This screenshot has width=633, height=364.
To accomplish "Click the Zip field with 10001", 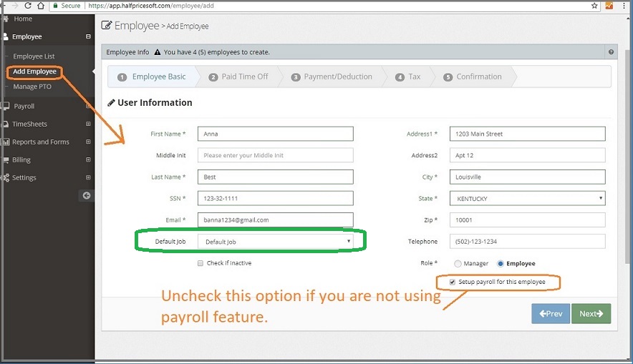I will 527,220.
